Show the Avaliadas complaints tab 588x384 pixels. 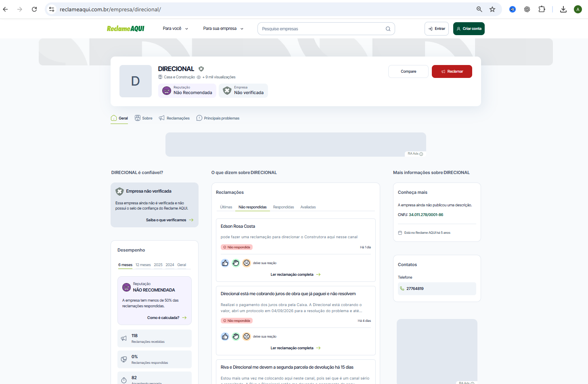click(x=308, y=207)
